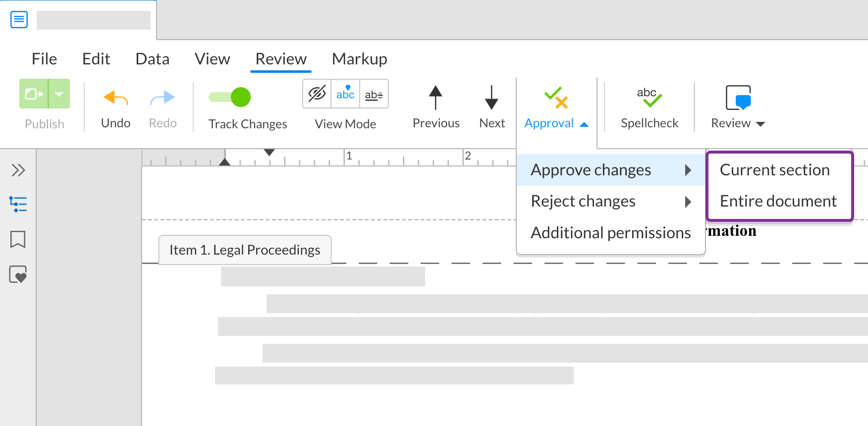Click the Item 1. Legal Proceedings label
The image size is (868, 426).
(x=244, y=250)
